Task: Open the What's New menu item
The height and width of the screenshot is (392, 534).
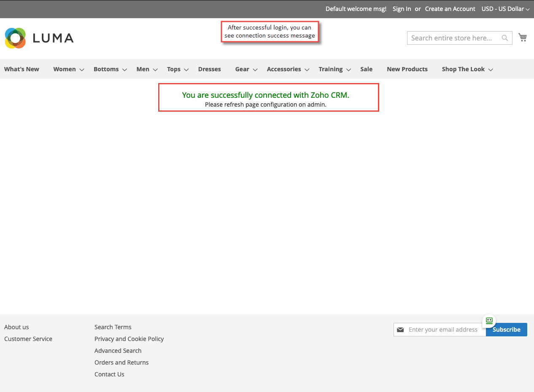Action: (22, 69)
